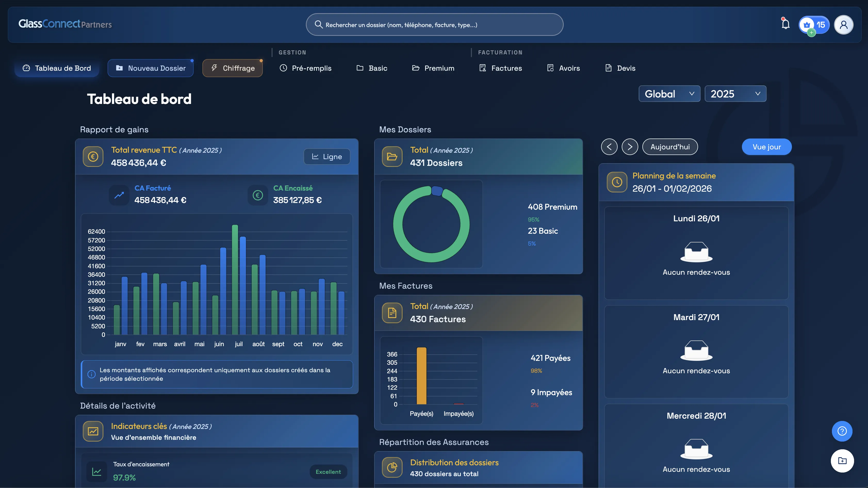Screen dimensions: 868x488
Task: Open the Pré-remplis menu item
Action: pyautogui.click(x=306, y=68)
